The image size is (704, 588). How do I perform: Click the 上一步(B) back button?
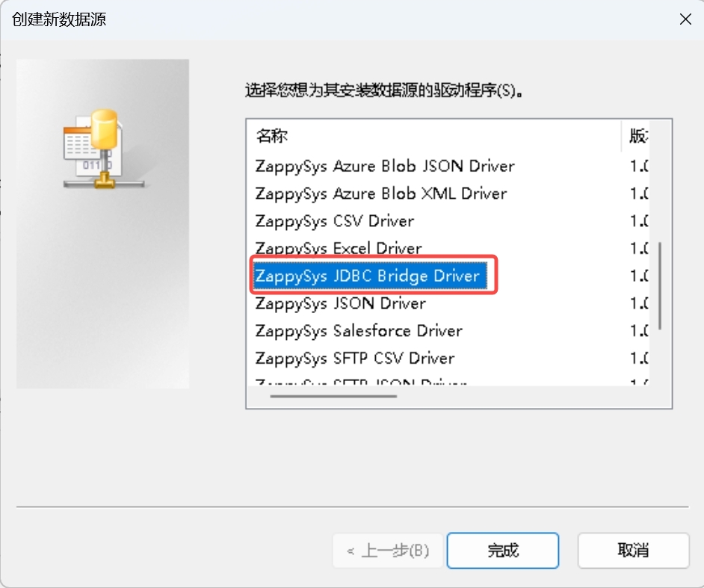coord(388,551)
